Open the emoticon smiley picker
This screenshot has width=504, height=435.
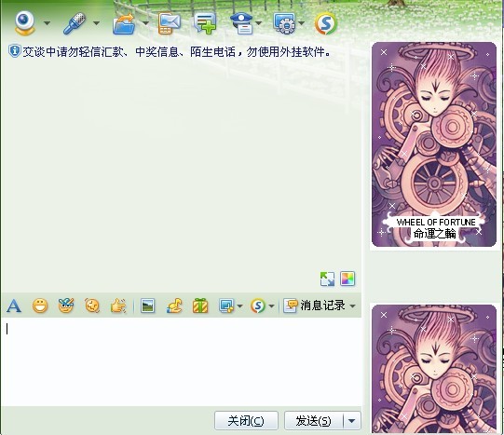pyautogui.click(x=40, y=306)
